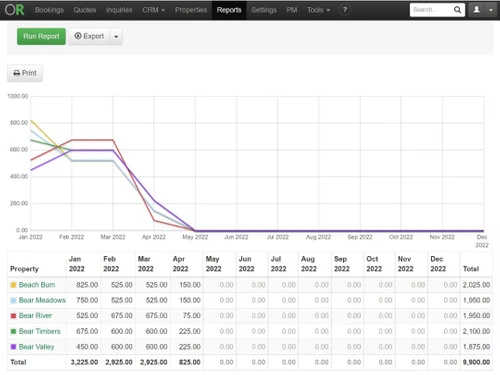This screenshot has height=375, width=500.
Task: Go to the Bookings tab
Action: [x=49, y=10]
